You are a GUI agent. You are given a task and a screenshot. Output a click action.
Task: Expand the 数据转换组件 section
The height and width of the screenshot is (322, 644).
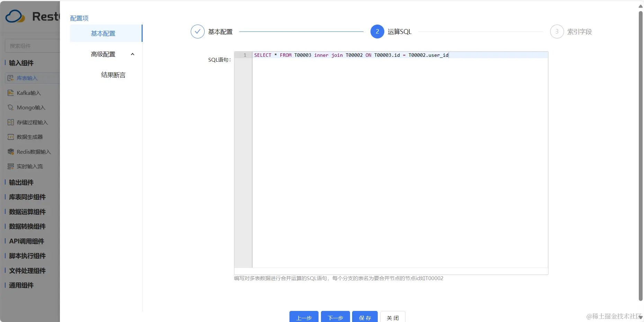tap(27, 226)
